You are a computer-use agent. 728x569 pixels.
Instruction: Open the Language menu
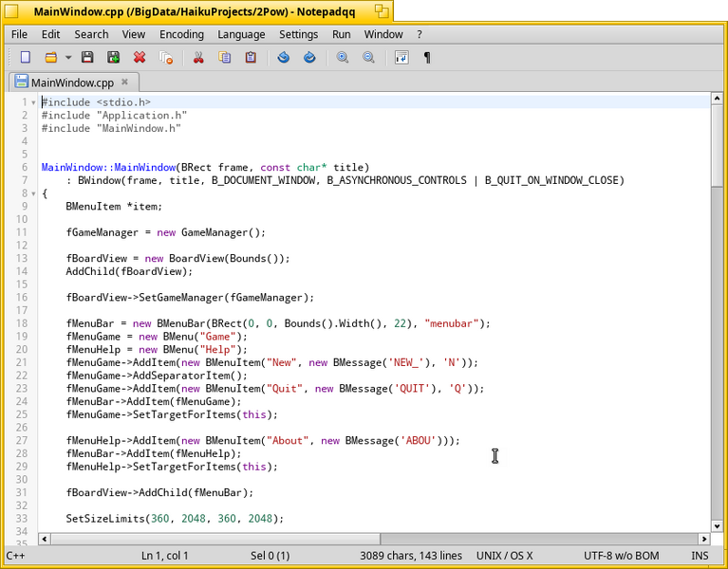pos(241,34)
